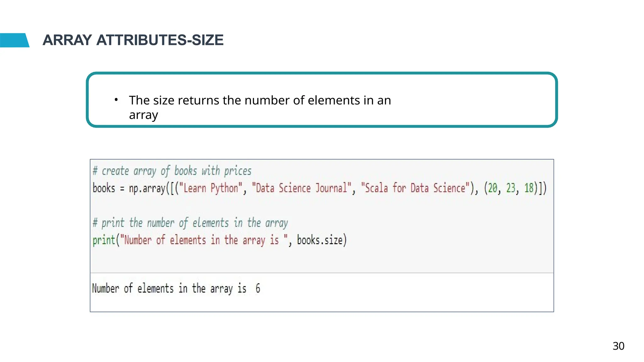644x362 pixels.
Task: Click the slide page number 30
Action: (x=618, y=346)
